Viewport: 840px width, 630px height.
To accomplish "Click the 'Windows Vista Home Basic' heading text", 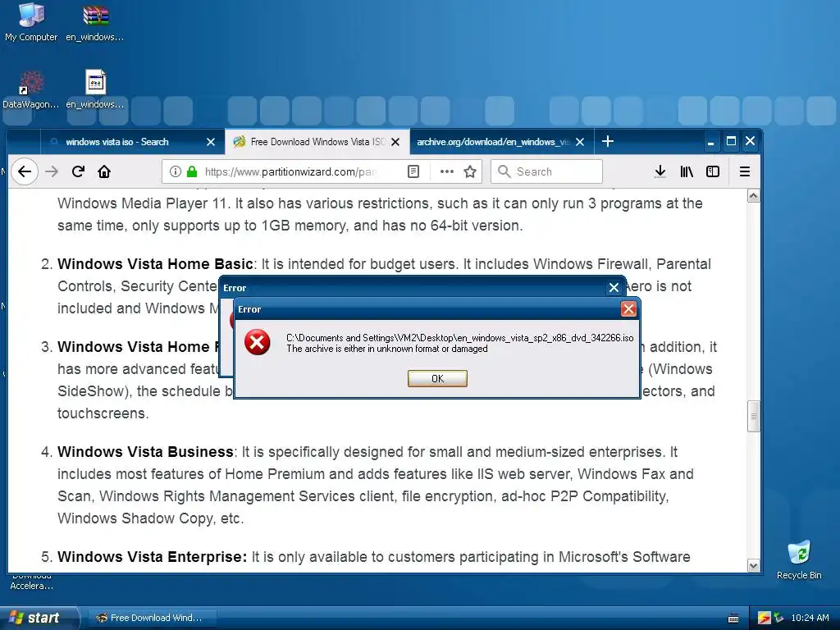I will pos(155,263).
